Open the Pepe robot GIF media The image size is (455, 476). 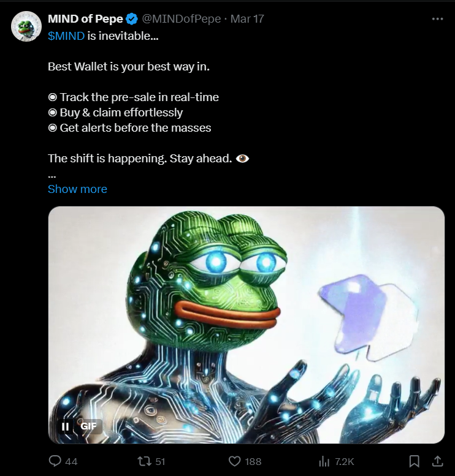tap(246, 325)
